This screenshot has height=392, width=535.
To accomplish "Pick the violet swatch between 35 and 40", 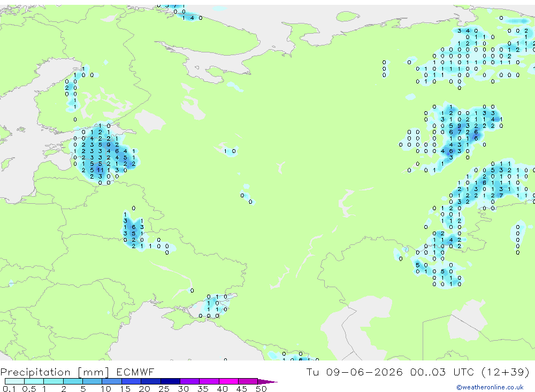I will click(x=209, y=381).
